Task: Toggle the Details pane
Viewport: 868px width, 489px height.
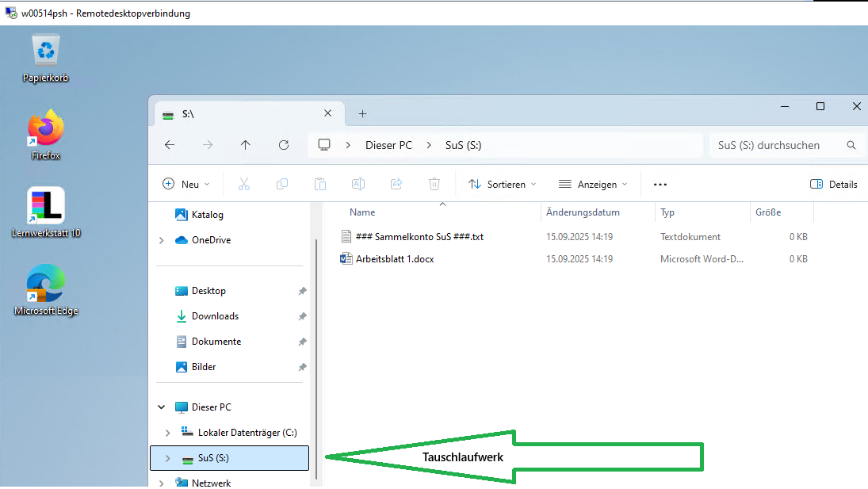Action: point(833,184)
